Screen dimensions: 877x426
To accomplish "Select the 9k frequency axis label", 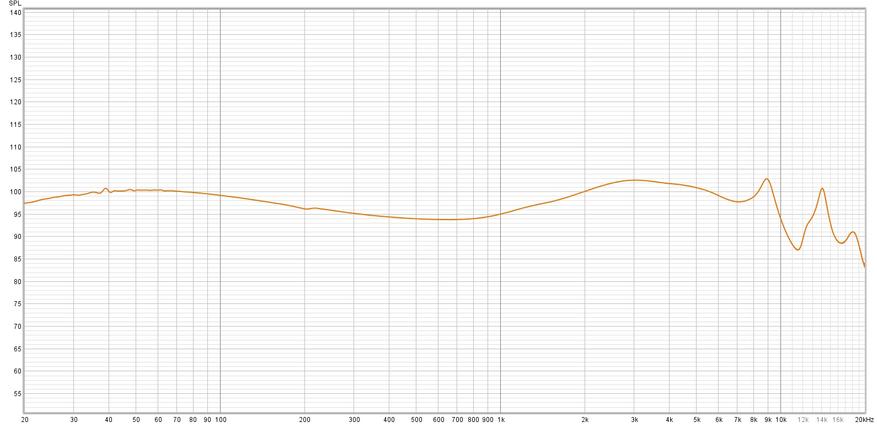I will coord(768,419).
